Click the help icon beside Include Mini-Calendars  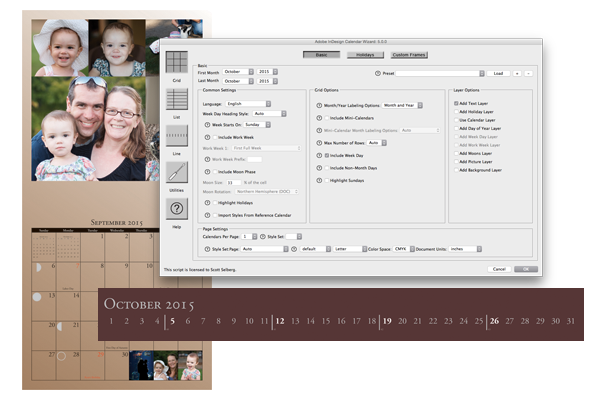coord(319,118)
